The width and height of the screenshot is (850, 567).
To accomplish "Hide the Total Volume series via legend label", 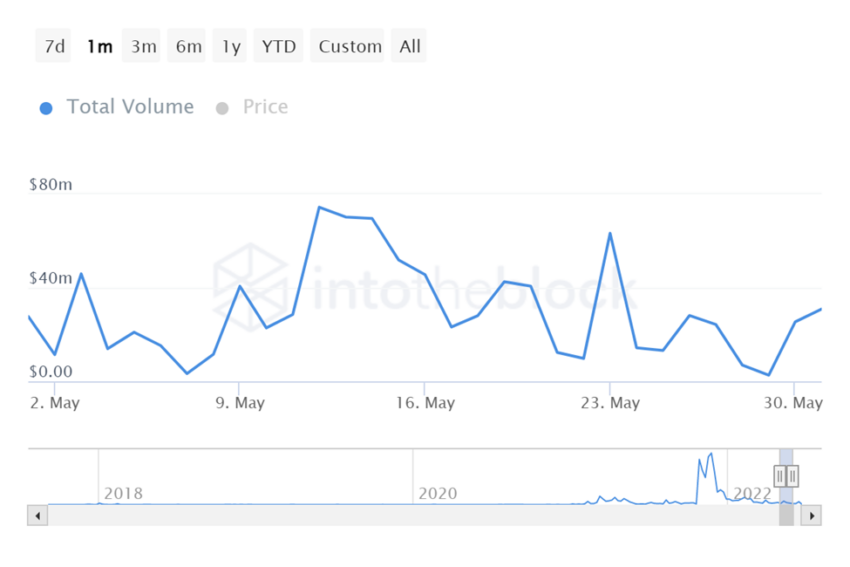I will (130, 107).
